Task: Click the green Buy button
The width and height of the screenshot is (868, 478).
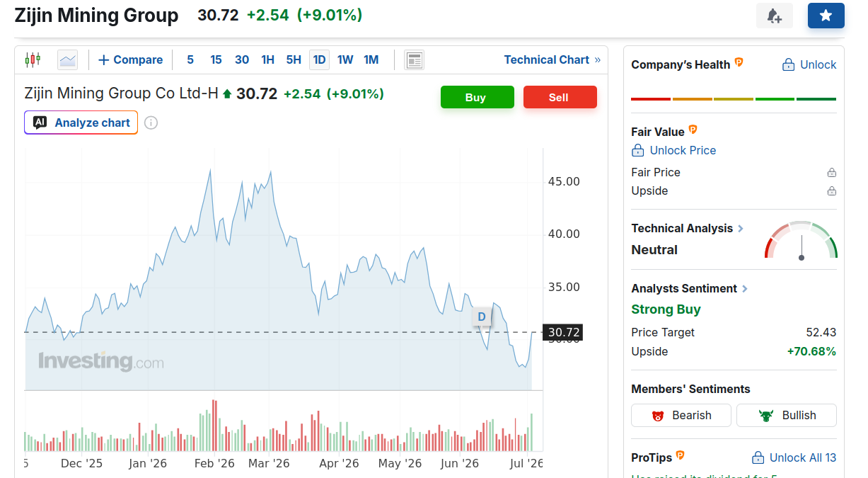Action: click(478, 97)
